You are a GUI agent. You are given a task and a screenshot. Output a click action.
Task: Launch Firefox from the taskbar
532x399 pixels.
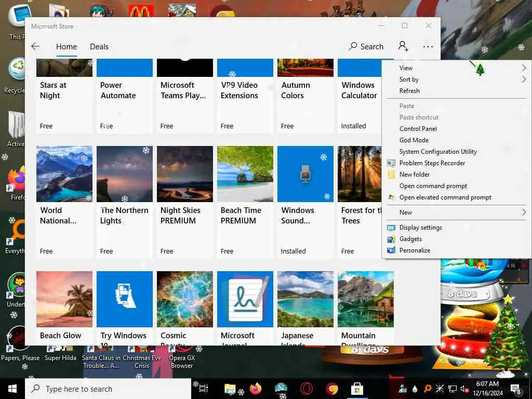(x=256, y=389)
